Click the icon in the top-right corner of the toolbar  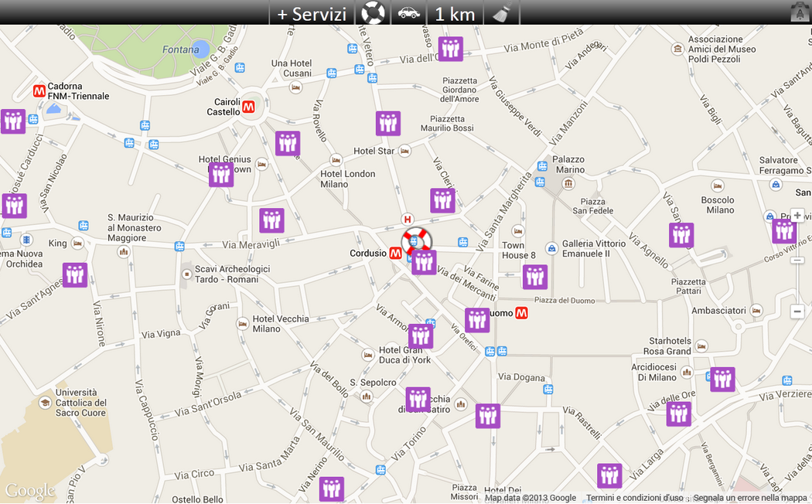click(800, 12)
